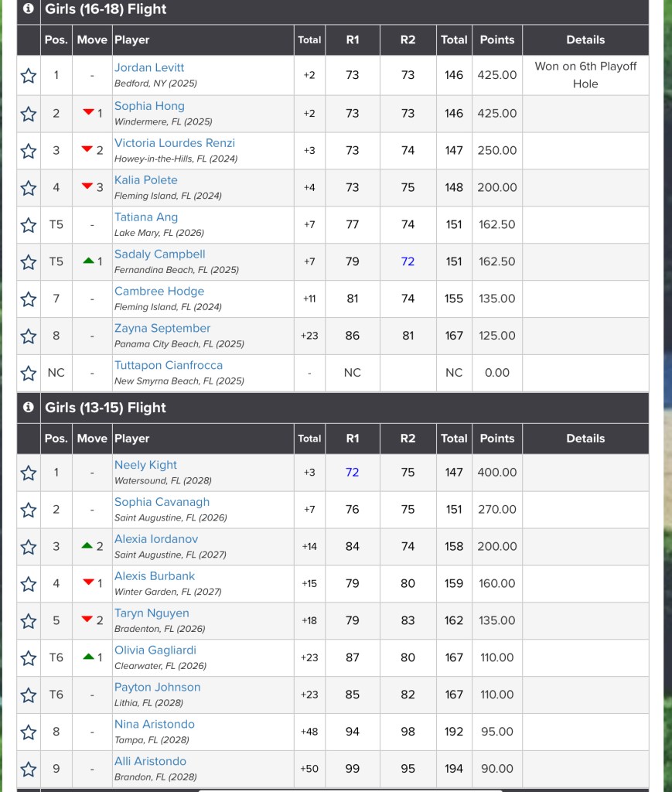The image size is (672, 792).
Task: Toggle favorite star for Neely Kight
Action: coord(29,473)
